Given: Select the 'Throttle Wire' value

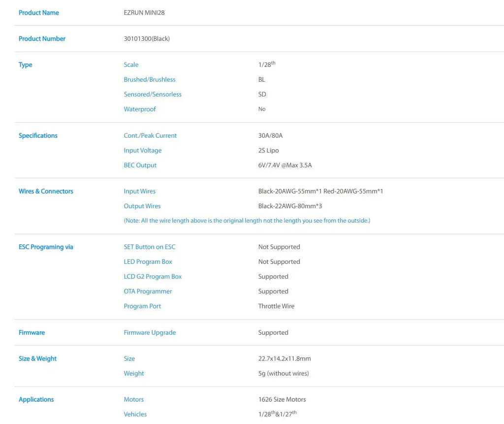Looking at the screenshot, I should click(x=276, y=306).
